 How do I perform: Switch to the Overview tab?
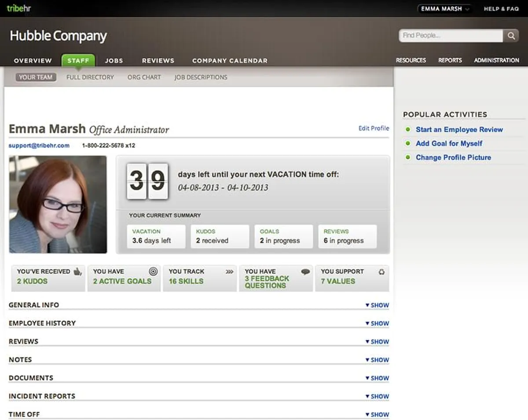[x=33, y=60]
